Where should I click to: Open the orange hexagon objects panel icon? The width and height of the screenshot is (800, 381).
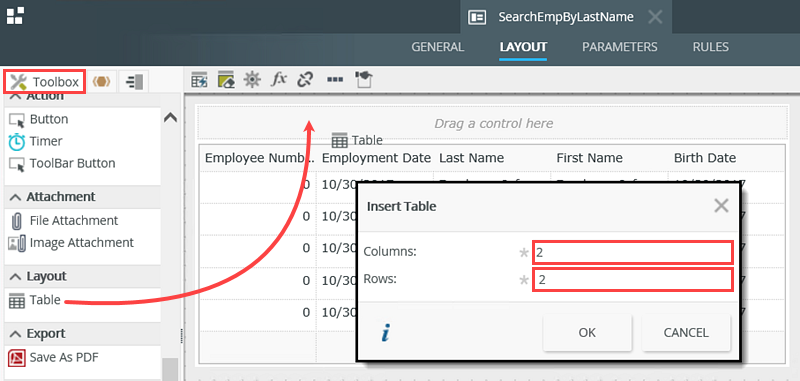pyautogui.click(x=102, y=82)
